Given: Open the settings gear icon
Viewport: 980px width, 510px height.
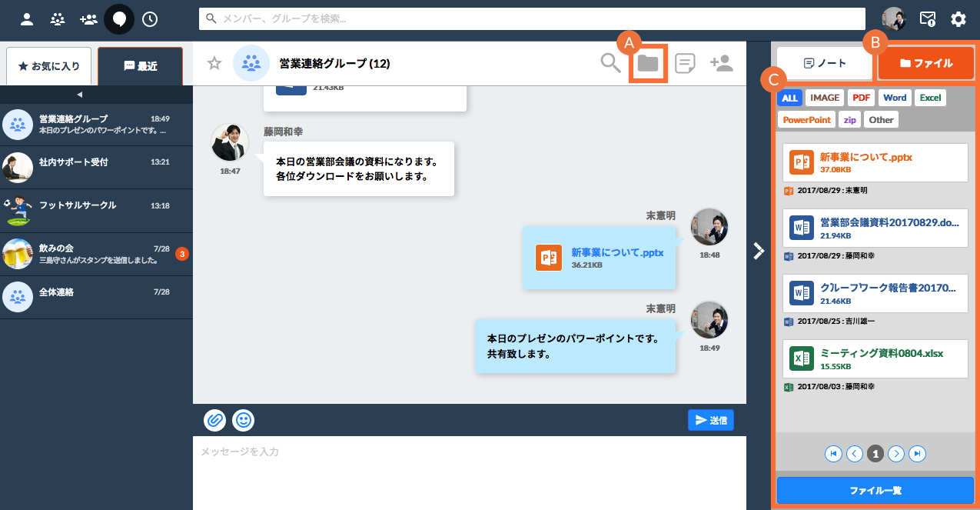Looking at the screenshot, I should click(958, 19).
